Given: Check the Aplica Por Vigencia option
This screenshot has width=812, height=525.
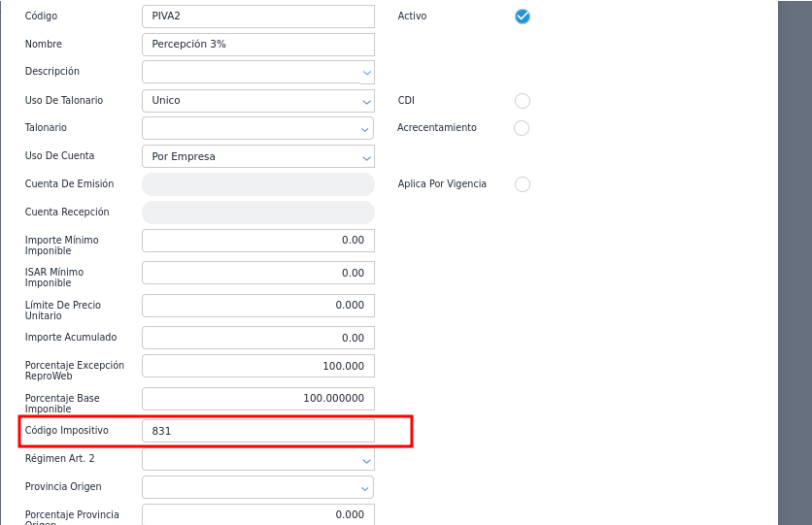Looking at the screenshot, I should (x=523, y=184).
